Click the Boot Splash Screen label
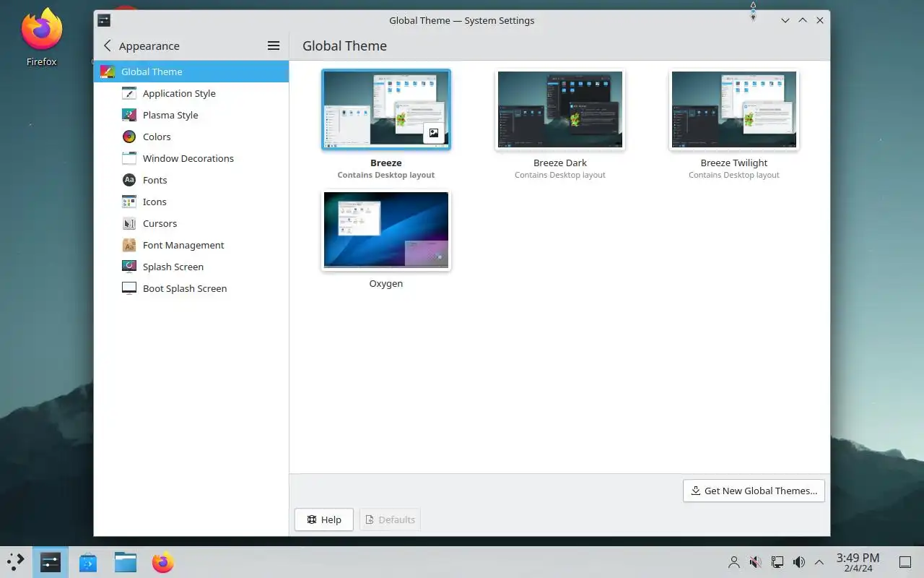 pos(185,288)
